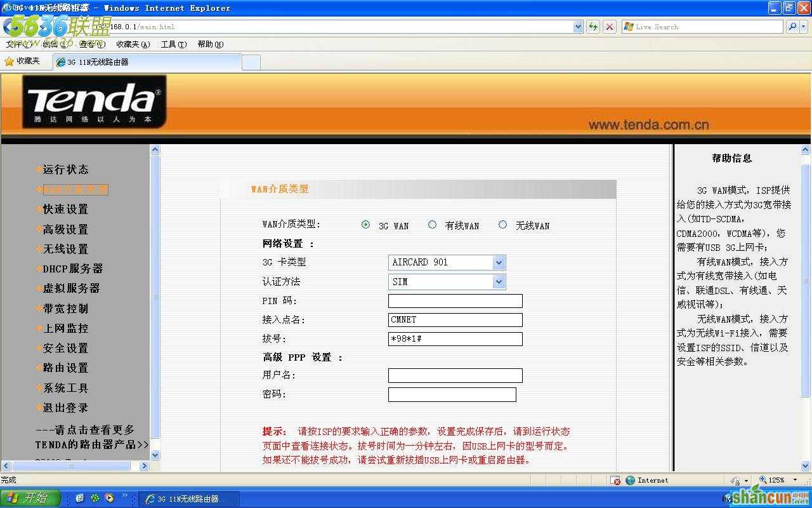Open DHCP服务器 in the sidebar
Screen dimensions: 812x508
point(73,269)
